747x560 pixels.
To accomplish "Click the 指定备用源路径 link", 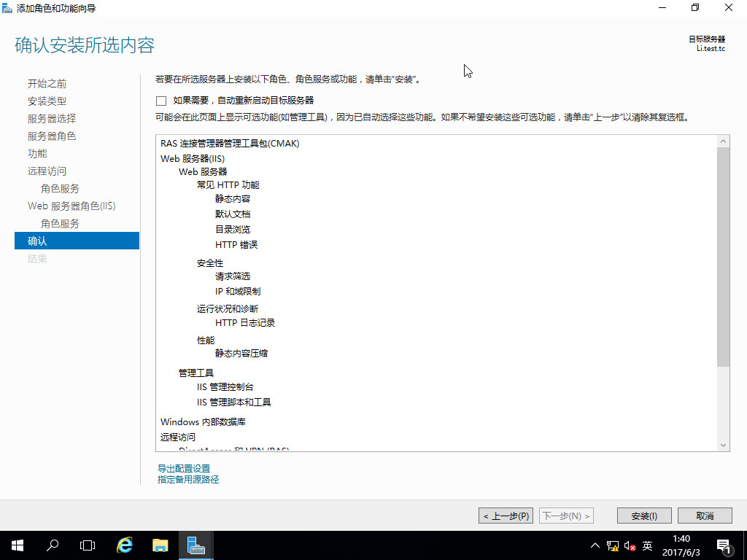I will coord(188,480).
